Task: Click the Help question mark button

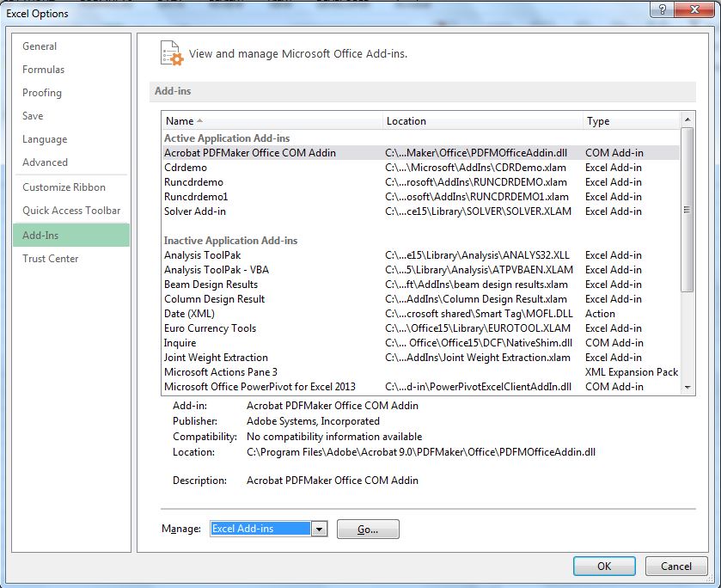Action: [x=663, y=9]
